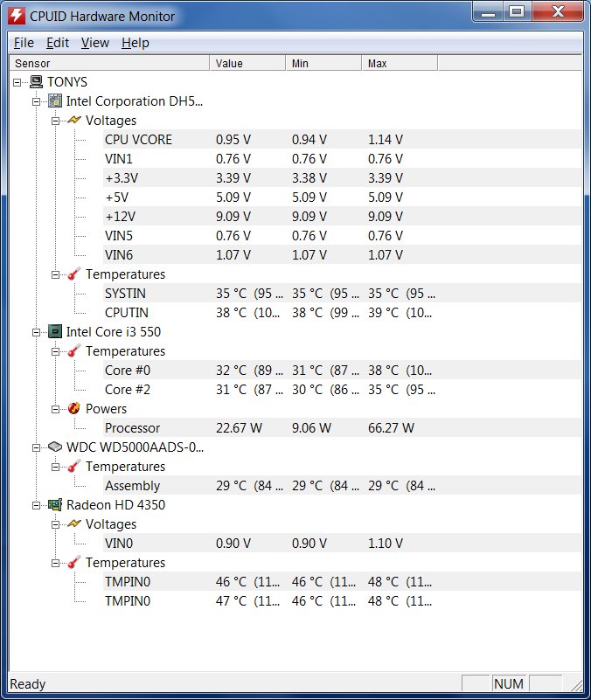Image resolution: width=591 pixels, height=700 pixels.
Task: Click the 9.06 W min power value
Action: 311,427
